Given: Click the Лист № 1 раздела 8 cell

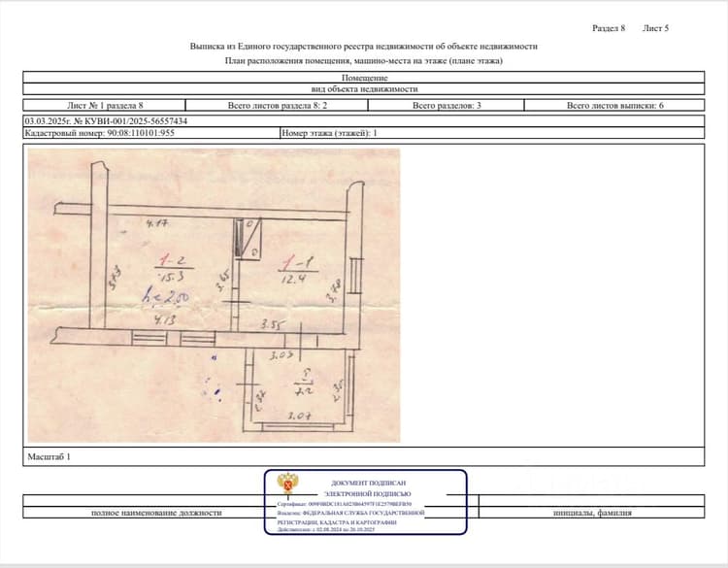Looking at the screenshot, I should click(105, 106).
